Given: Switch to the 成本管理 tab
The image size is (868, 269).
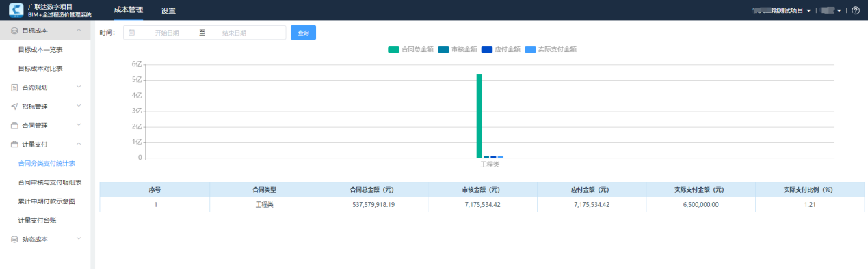Looking at the screenshot, I should pos(129,10).
